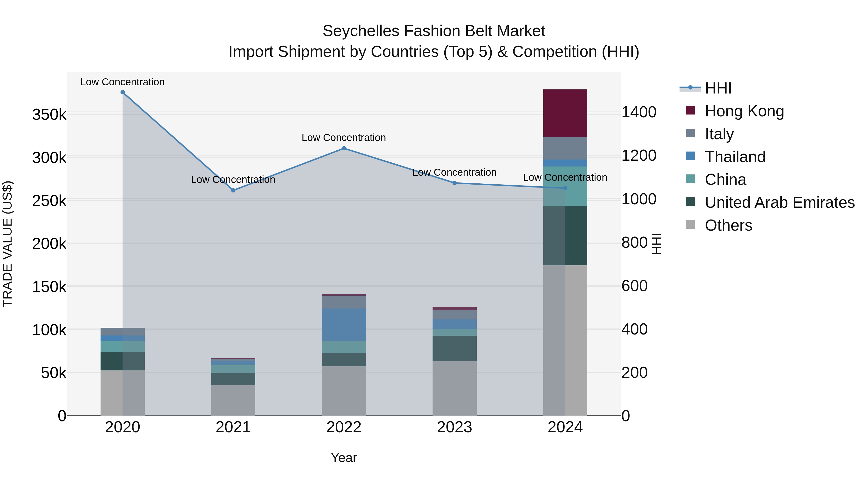This screenshot has height=488, width=868.
Task: Click the 2021 x-axis label
Action: [x=233, y=427]
